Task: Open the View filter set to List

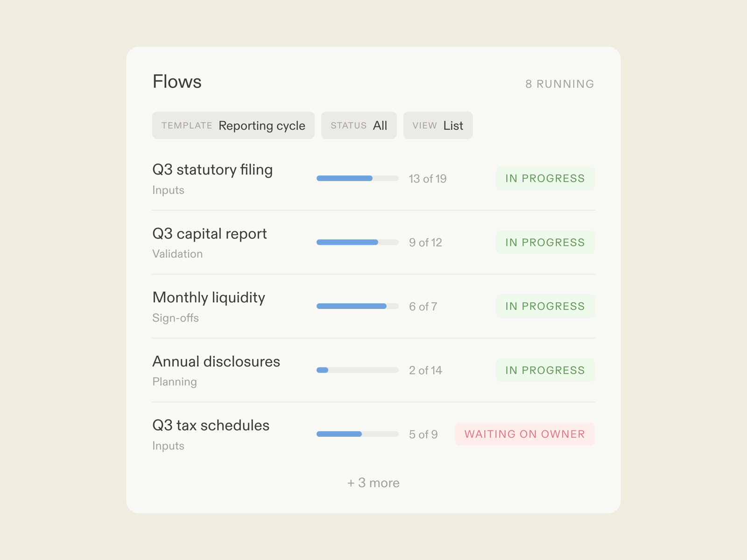Action: coord(438,125)
